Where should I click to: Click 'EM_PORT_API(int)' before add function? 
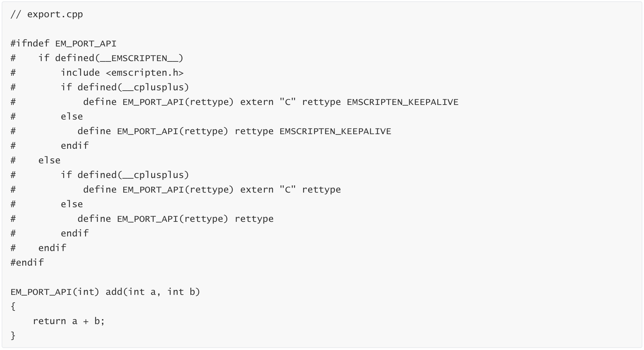[55, 292]
